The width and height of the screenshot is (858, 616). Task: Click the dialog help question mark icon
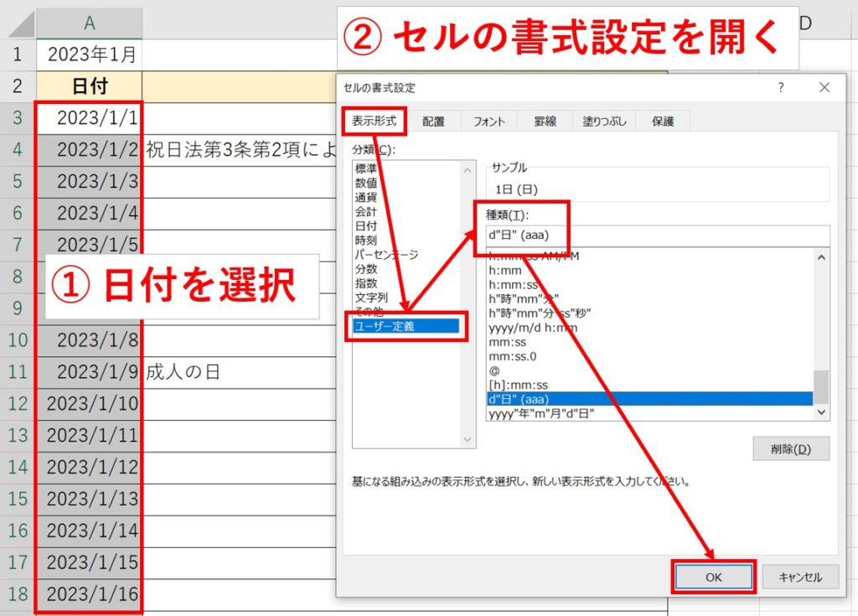point(780,87)
